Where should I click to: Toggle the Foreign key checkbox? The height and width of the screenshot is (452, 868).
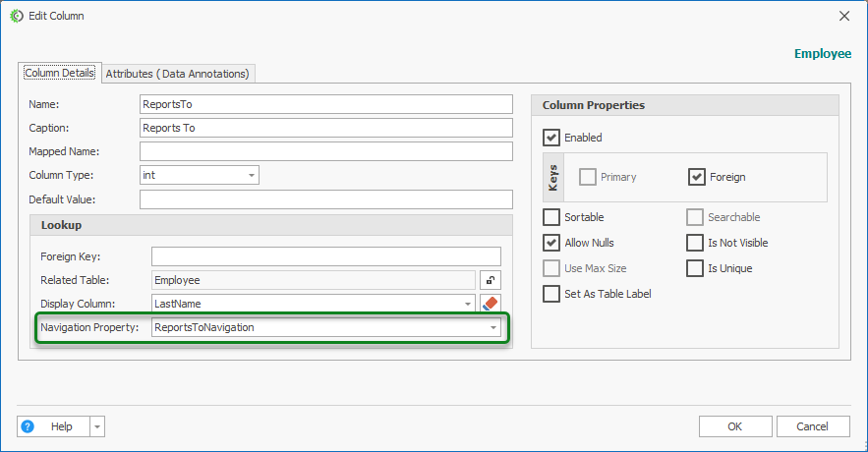click(697, 177)
